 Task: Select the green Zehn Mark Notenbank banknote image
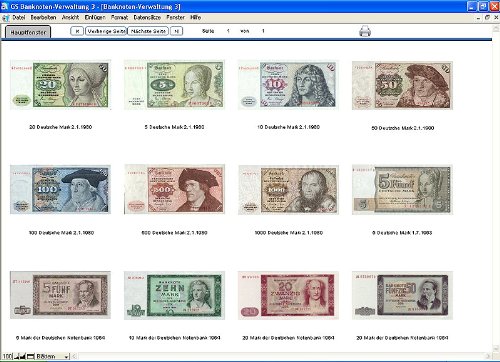click(174, 295)
